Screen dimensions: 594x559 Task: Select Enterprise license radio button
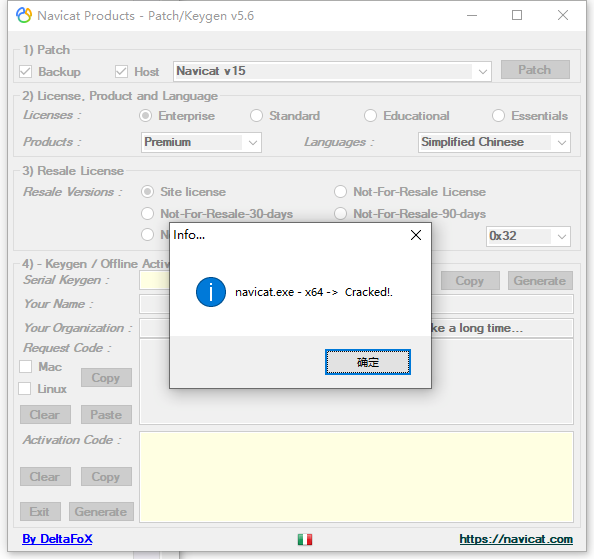(x=145, y=116)
